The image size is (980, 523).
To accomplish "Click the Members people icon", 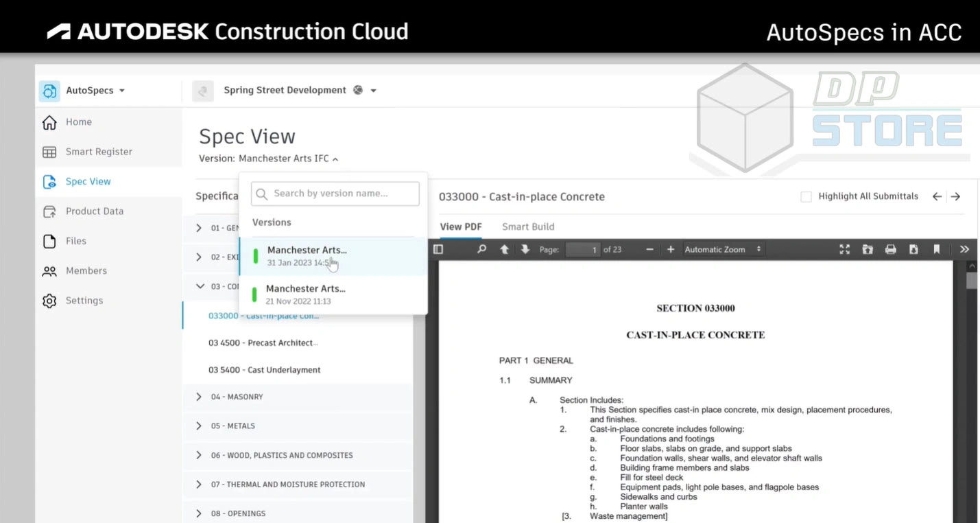I will [49, 271].
